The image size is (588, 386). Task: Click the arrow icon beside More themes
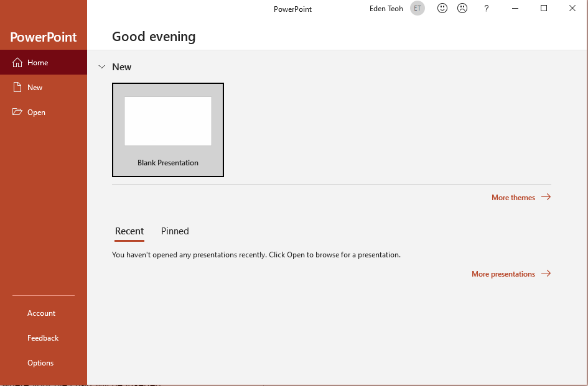click(x=546, y=197)
